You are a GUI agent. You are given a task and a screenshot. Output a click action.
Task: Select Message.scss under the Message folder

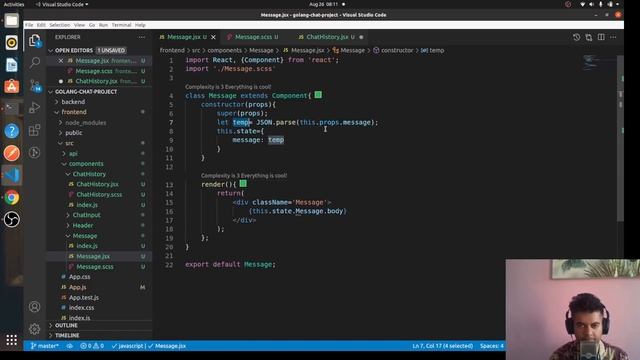point(95,267)
